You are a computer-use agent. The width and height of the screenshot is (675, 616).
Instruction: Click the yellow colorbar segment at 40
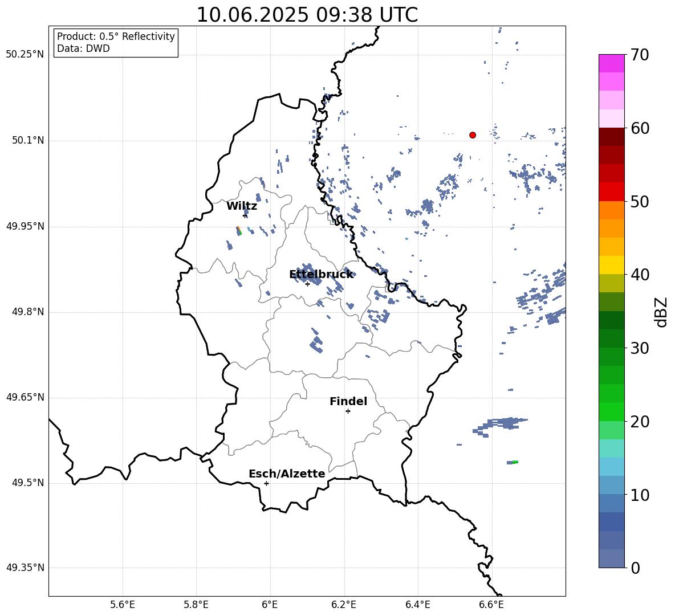click(x=612, y=265)
